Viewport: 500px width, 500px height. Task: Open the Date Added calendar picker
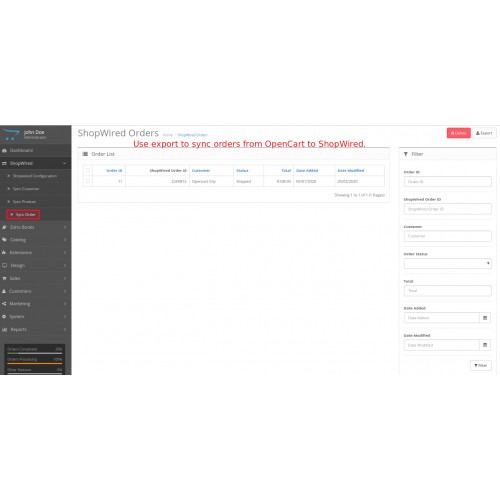485,318
